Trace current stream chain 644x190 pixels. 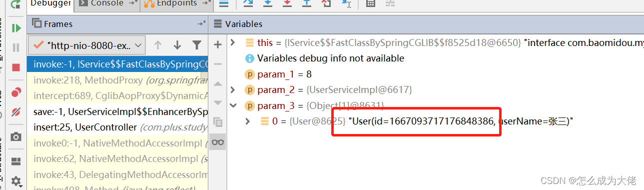coord(390,3)
